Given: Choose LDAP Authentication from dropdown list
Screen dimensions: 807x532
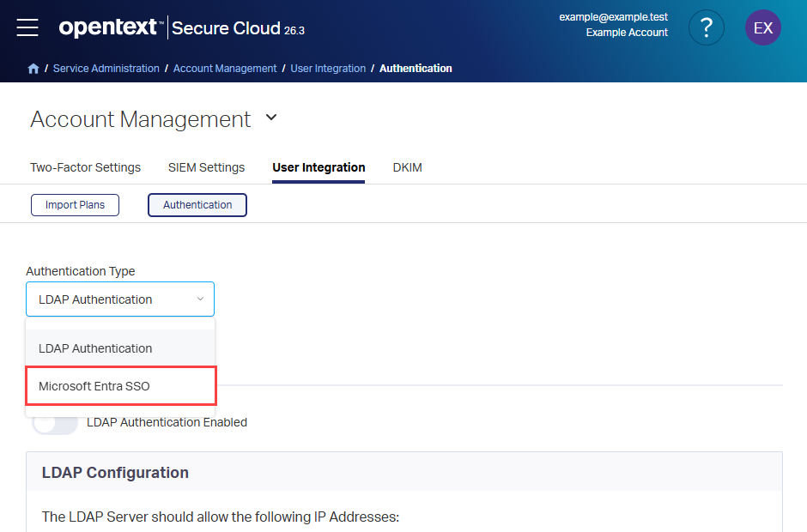Looking at the screenshot, I should [120, 348].
